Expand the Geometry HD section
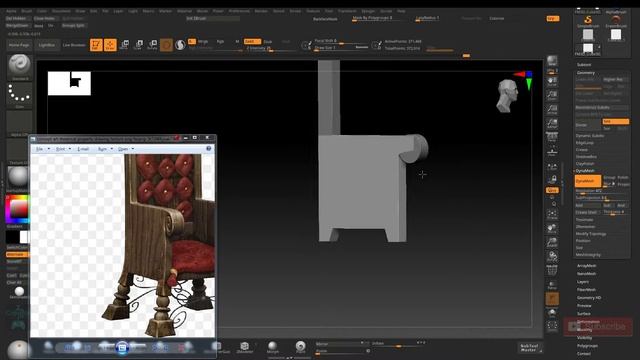 pos(589,298)
